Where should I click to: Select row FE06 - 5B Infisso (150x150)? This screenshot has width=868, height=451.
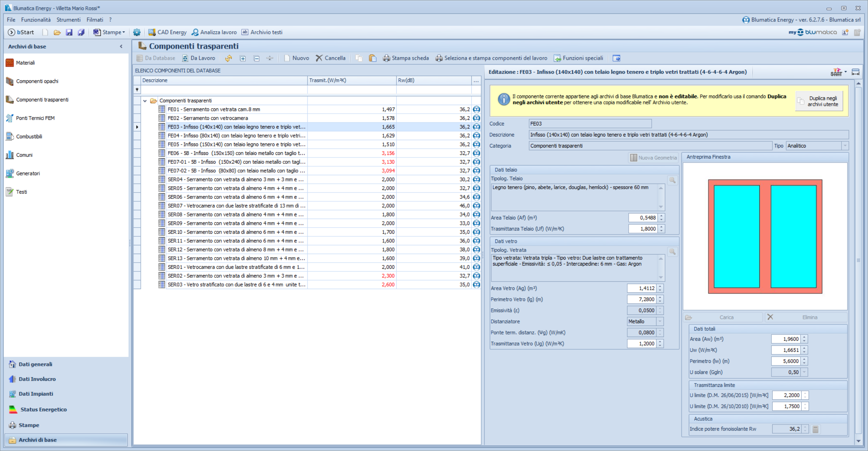[x=236, y=153]
